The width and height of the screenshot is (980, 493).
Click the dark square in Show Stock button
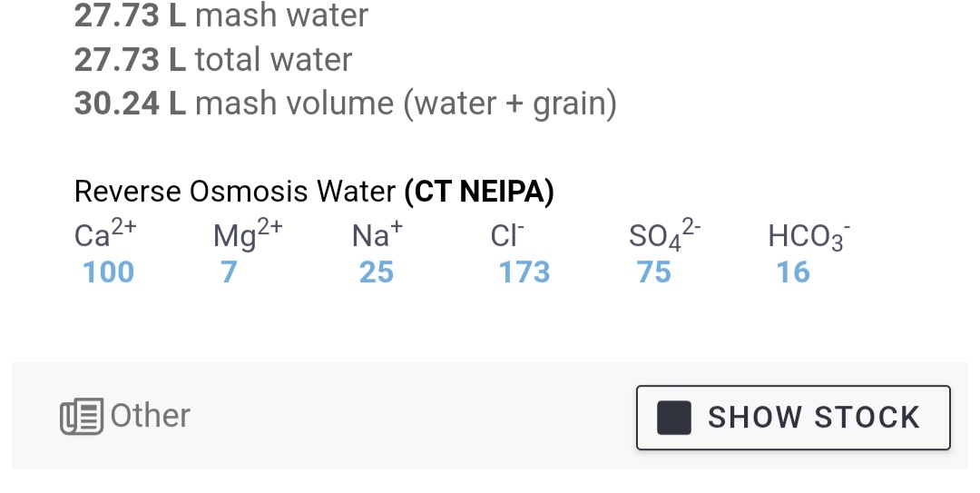tap(673, 418)
